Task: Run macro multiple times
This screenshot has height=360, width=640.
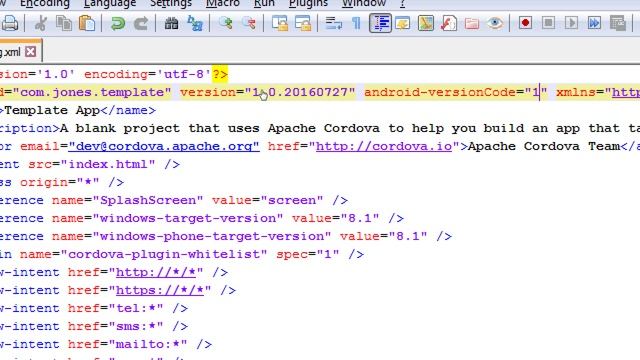Action: pos(594,23)
